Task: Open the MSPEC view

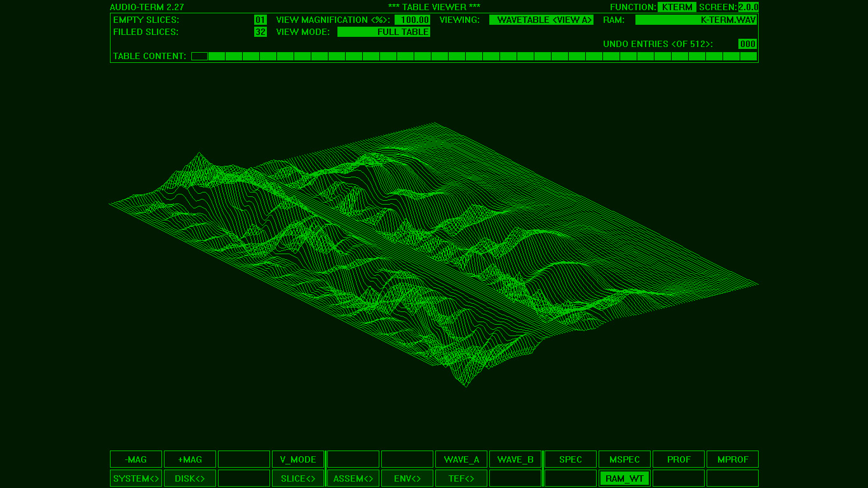Action: click(625, 459)
